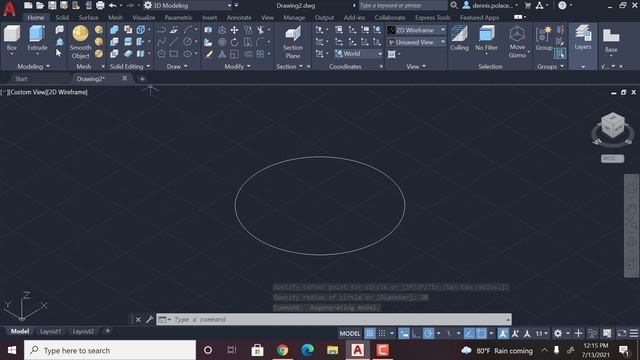Click the WCS label under ViewCube
Viewport: 640px width, 360px height.
coord(612,158)
